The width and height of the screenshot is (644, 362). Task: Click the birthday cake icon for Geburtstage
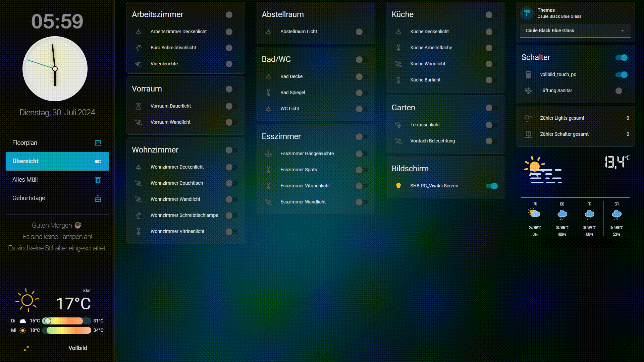coord(98,198)
